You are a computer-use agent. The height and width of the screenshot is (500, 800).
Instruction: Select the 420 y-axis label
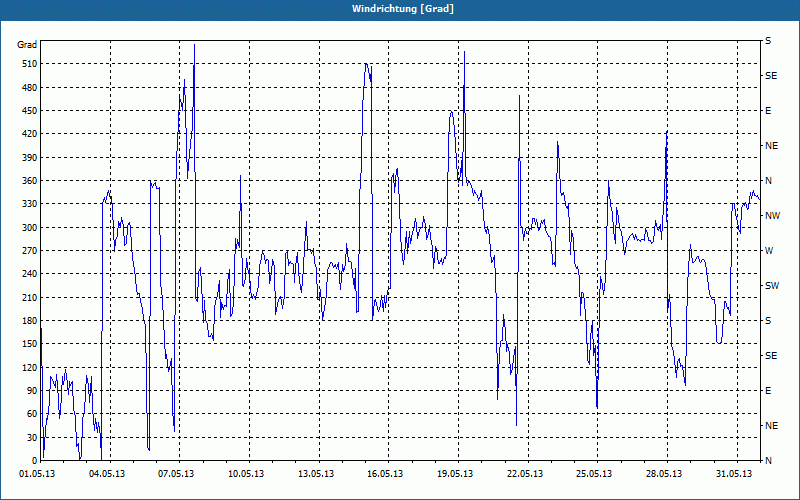[30, 134]
